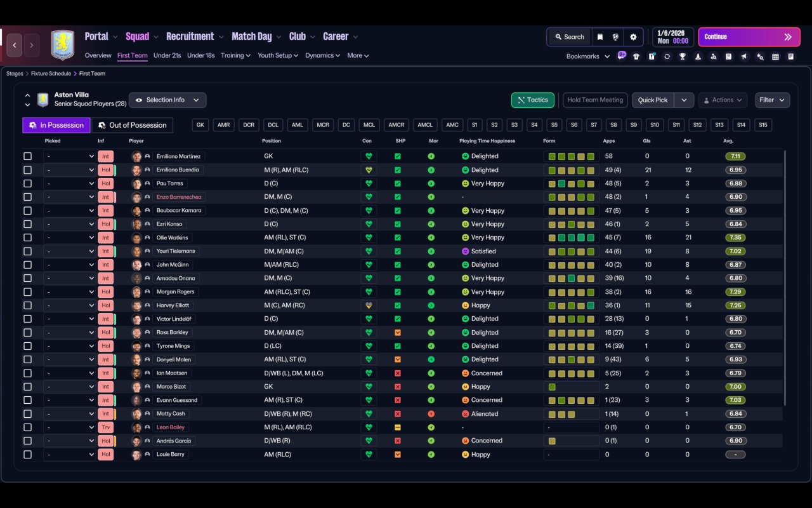The height and width of the screenshot is (508, 812).
Task: Select the checkbox for Ollie Watkins
Action: [x=27, y=237]
